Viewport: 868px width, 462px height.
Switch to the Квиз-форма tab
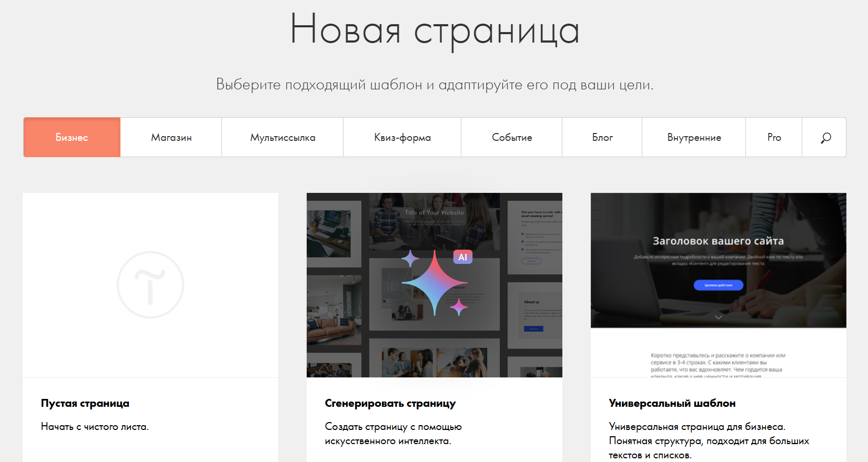pos(402,137)
